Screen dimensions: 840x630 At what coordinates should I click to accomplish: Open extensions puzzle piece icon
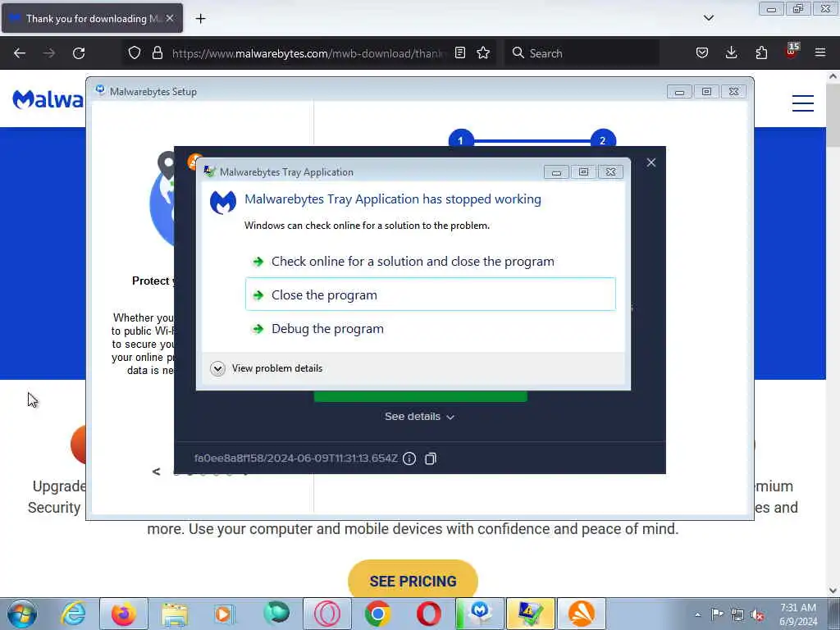[761, 52]
